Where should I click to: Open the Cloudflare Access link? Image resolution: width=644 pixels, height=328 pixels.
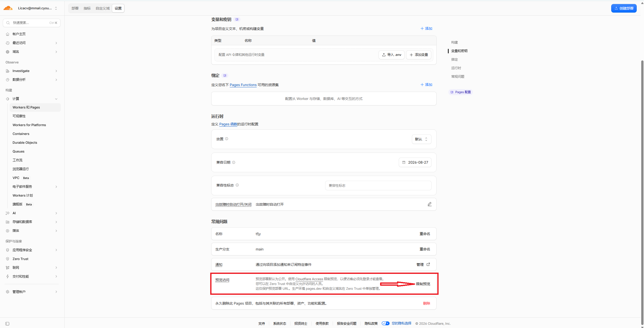coord(309,279)
